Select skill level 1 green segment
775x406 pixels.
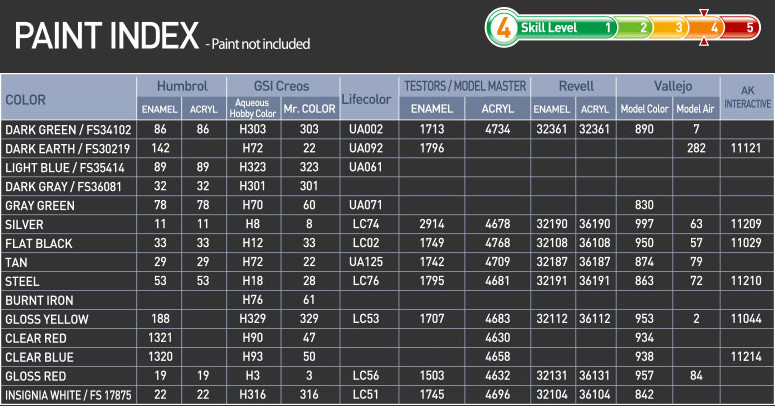pyautogui.click(x=565, y=28)
